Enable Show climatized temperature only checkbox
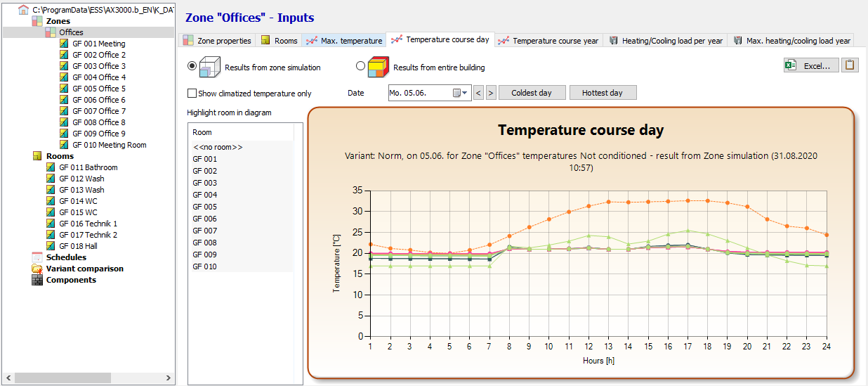This screenshot has height=386, width=868. pos(192,94)
